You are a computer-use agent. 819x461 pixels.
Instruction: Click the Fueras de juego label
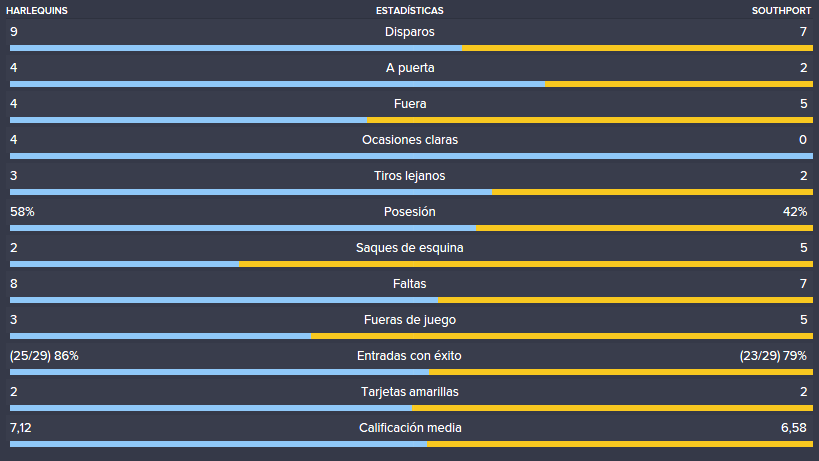410,320
